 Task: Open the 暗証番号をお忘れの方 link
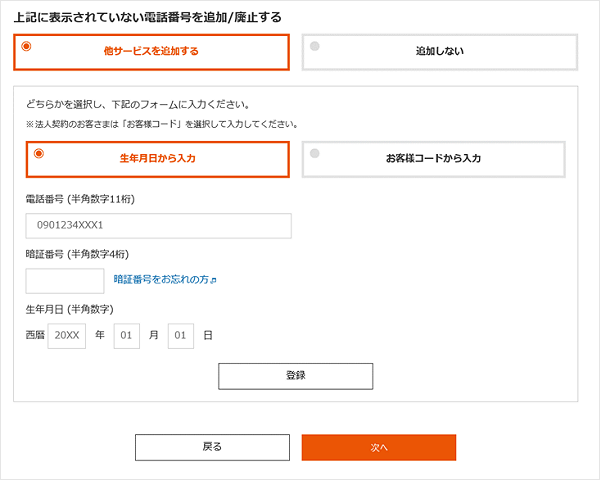[x=160, y=280]
